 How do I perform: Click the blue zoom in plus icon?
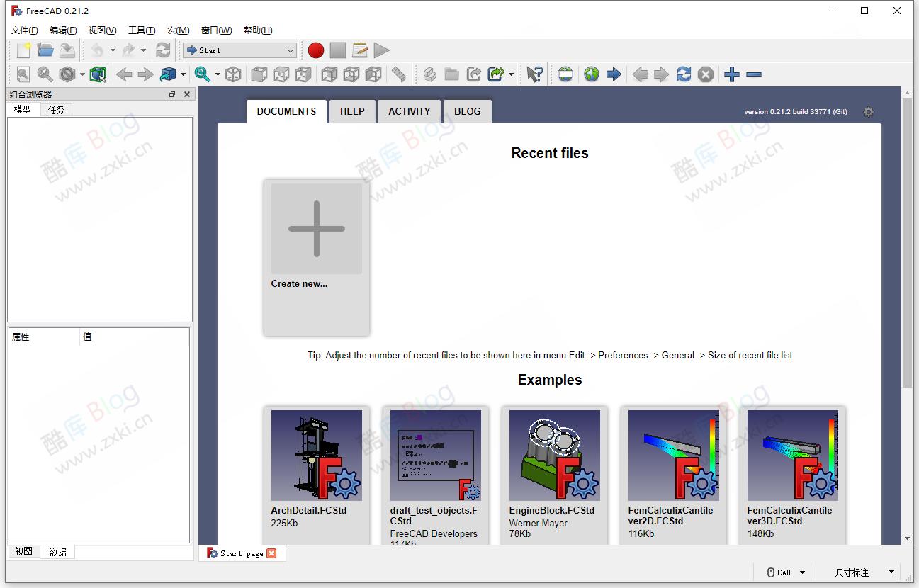[x=732, y=74]
